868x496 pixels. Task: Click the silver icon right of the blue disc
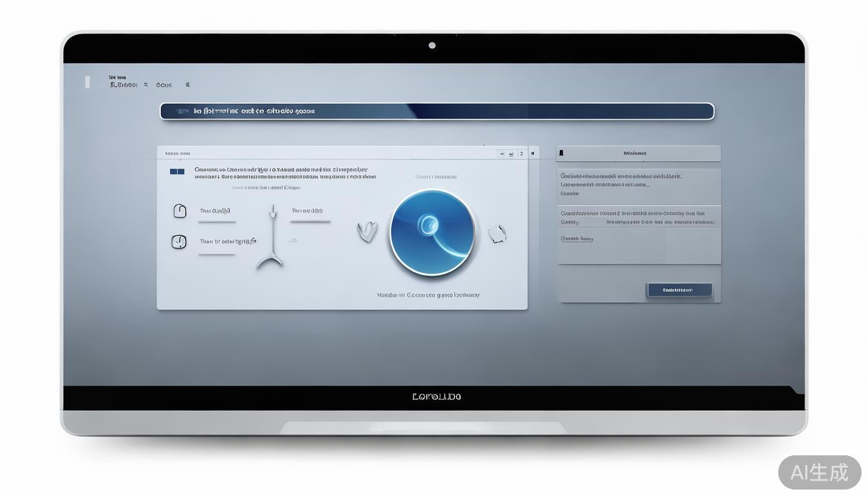[x=497, y=233]
